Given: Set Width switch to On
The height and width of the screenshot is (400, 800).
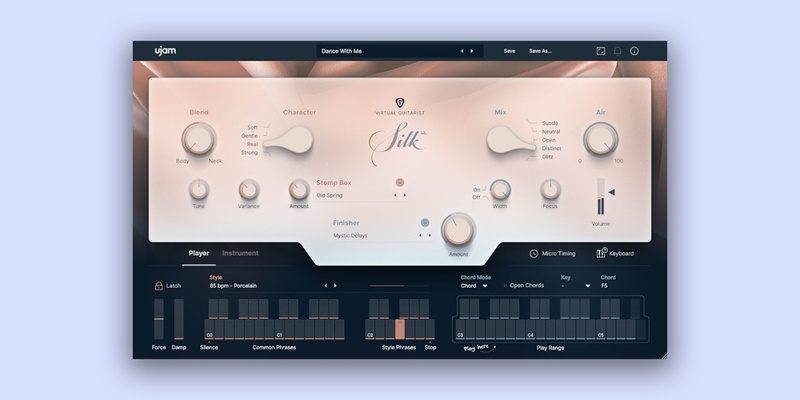Looking at the screenshot, I should pos(477,190).
